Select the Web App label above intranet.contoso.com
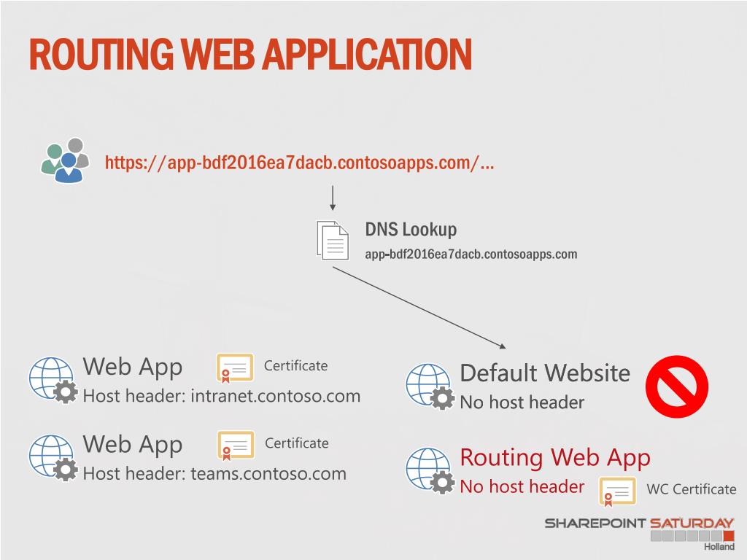The width and height of the screenshot is (747, 560). pyautogui.click(x=133, y=367)
